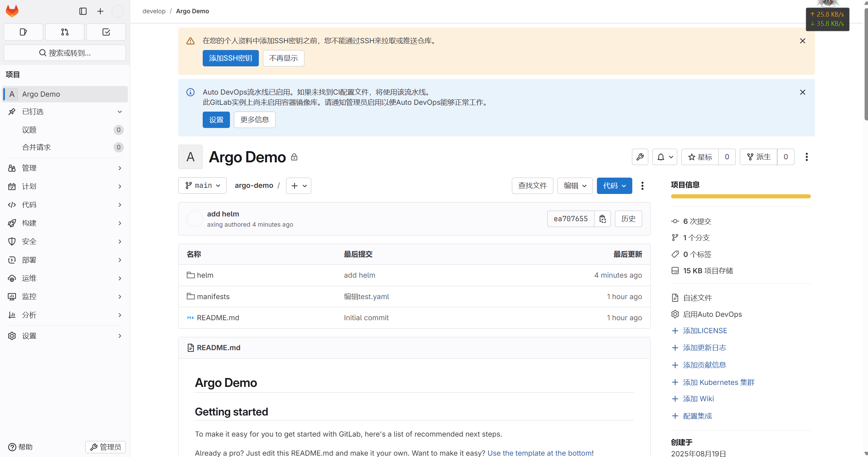Expand the 设置 sidebar section

pos(65,336)
